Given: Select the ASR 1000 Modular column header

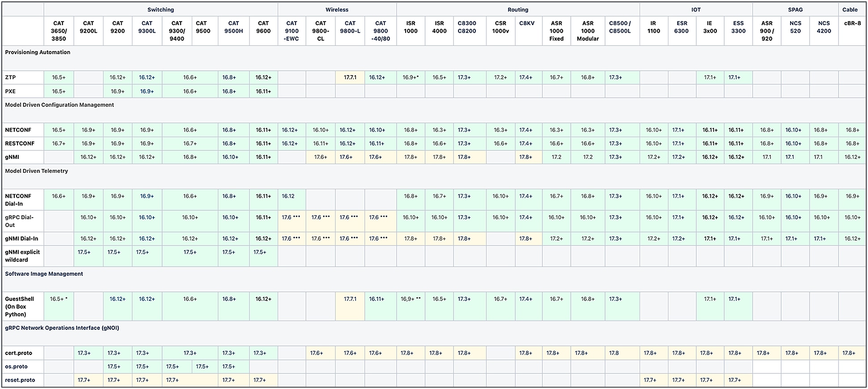Looking at the screenshot, I should 588,31.
